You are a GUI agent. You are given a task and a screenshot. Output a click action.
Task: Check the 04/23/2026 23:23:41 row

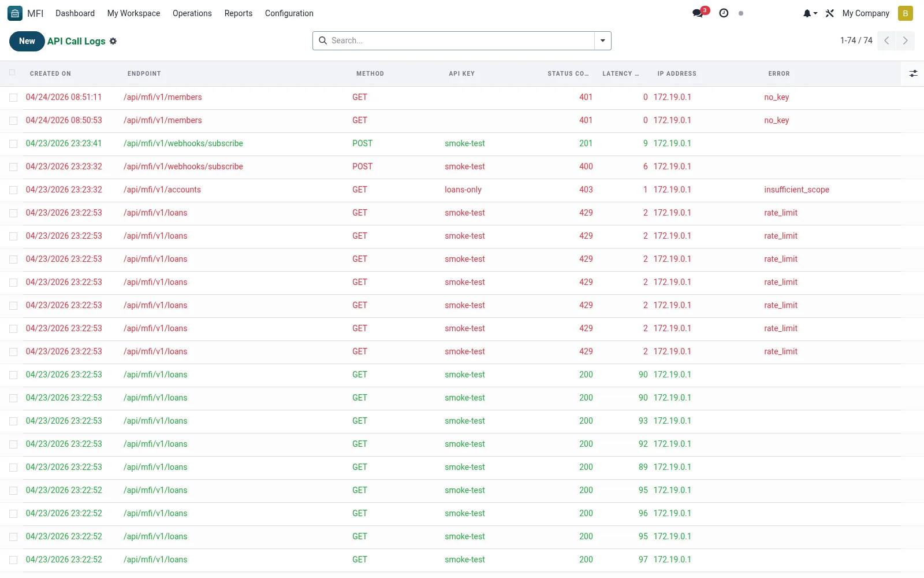point(13,144)
